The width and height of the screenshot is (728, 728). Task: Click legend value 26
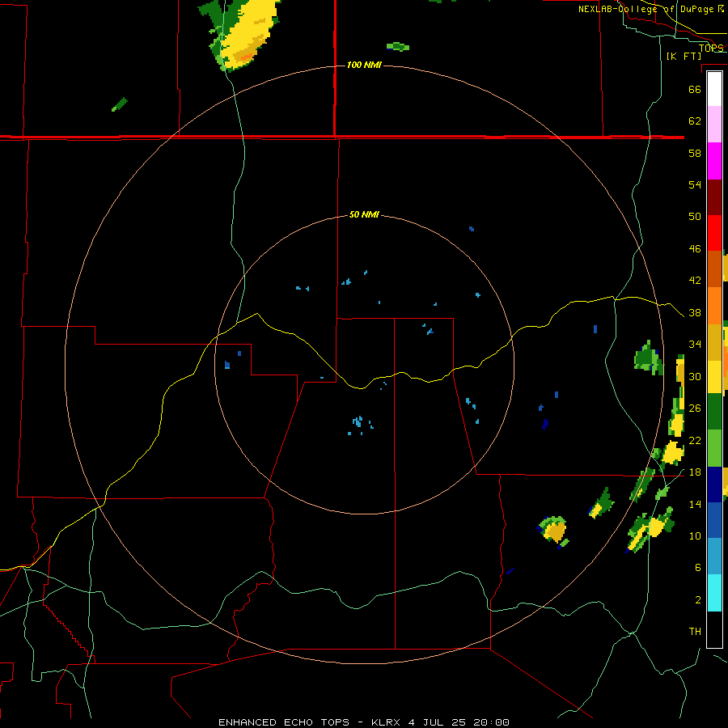click(x=695, y=408)
